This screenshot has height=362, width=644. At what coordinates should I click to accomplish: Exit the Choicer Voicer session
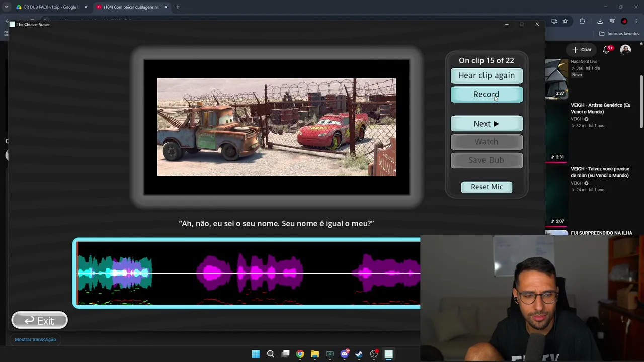pos(40,320)
